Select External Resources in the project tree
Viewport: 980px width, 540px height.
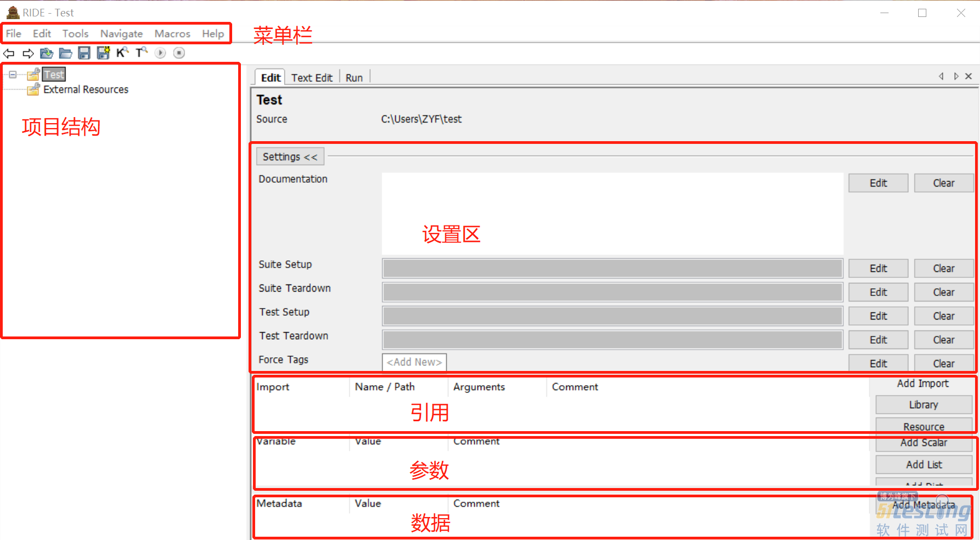click(x=85, y=89)
